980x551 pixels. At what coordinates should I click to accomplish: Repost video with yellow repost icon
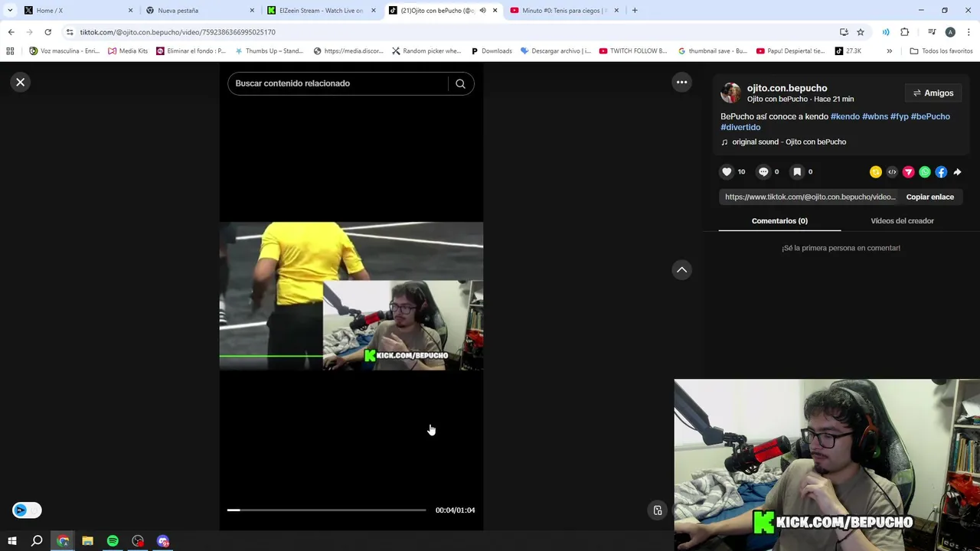tap(876, 172)
